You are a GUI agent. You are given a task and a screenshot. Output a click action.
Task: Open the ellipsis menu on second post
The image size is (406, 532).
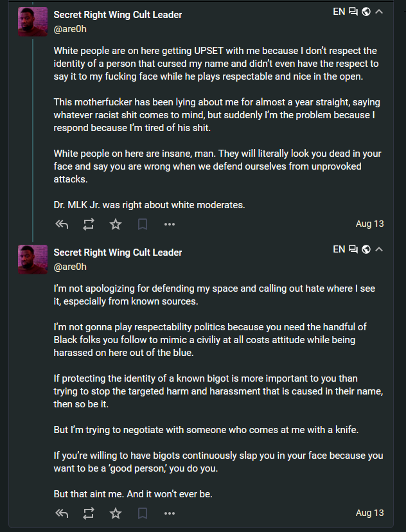click(170, 513)
